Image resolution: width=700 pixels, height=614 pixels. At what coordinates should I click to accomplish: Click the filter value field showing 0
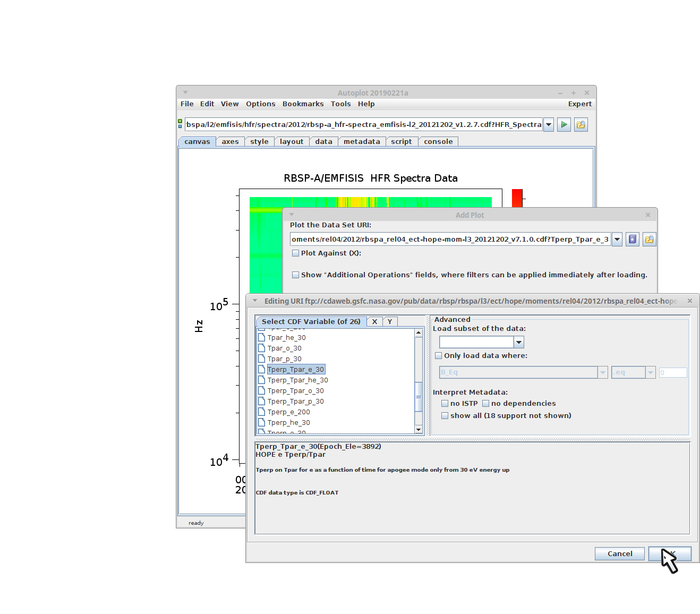[673, 372]
